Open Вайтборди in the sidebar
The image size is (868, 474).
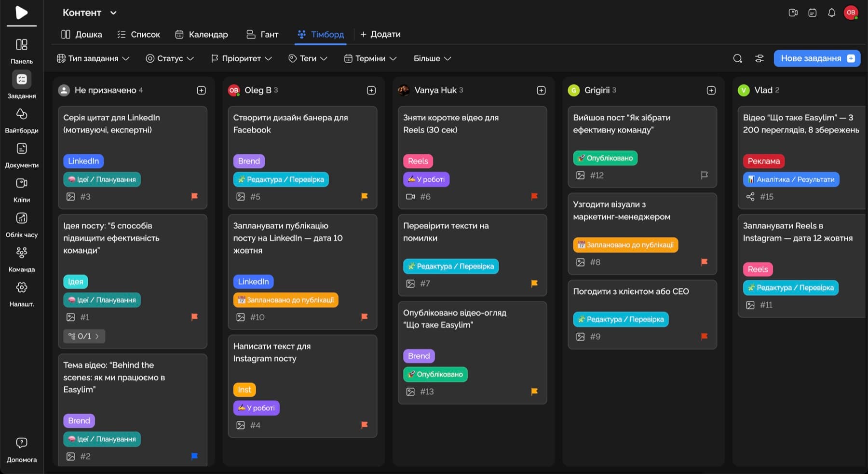coord(22,121)
